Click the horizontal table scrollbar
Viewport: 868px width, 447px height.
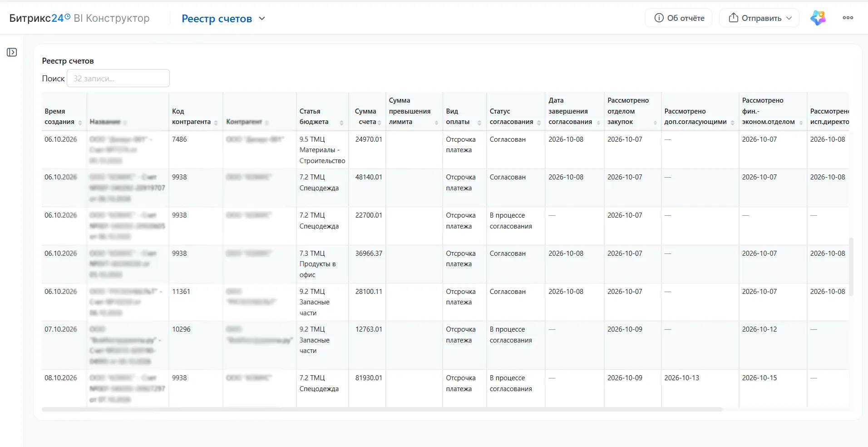[x=382, y=409]
